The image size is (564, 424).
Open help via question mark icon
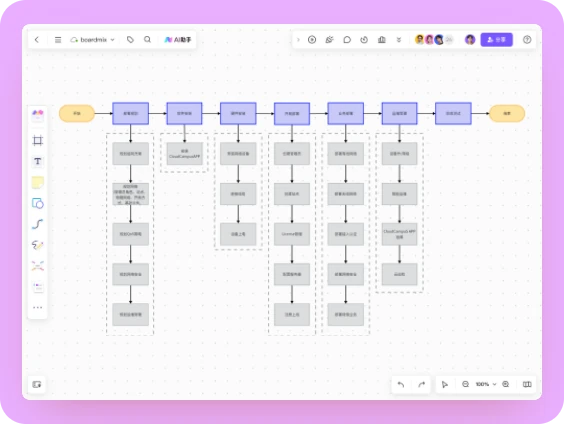click(527, 40)
